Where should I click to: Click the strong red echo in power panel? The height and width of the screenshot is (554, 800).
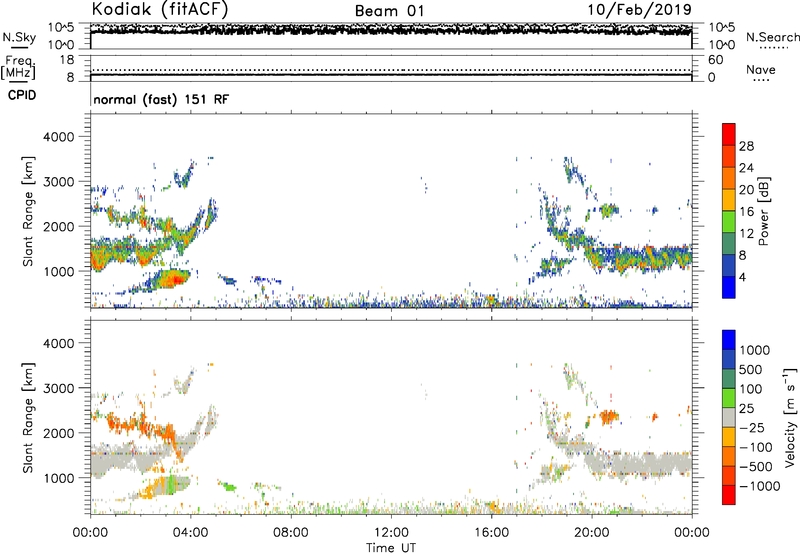pyautogui.click(x=174, y=279)
